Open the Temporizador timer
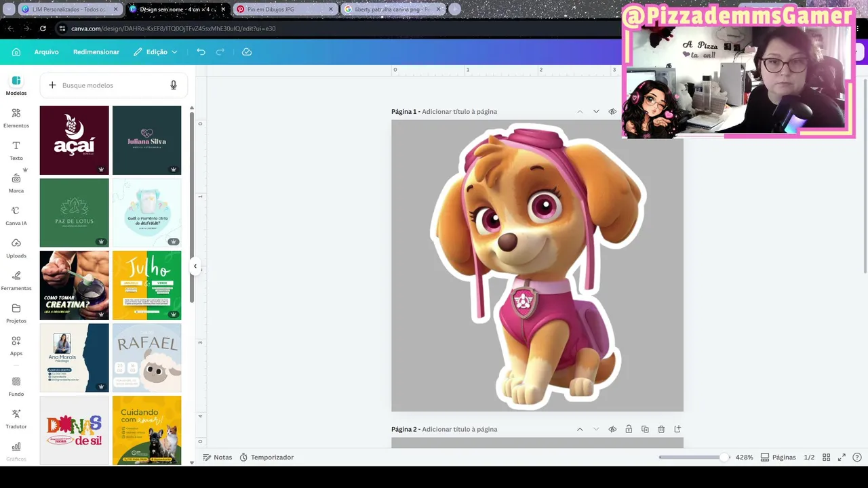868x488 pixels. click(266, 457)
